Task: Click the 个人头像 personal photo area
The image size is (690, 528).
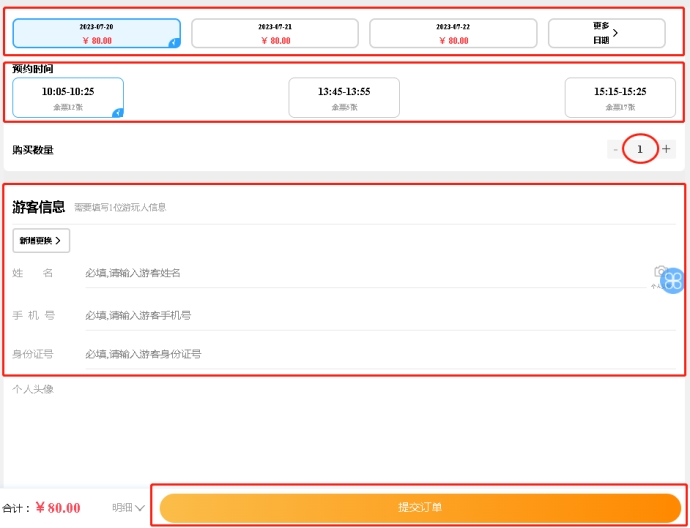Action: [x=33, y=389]
